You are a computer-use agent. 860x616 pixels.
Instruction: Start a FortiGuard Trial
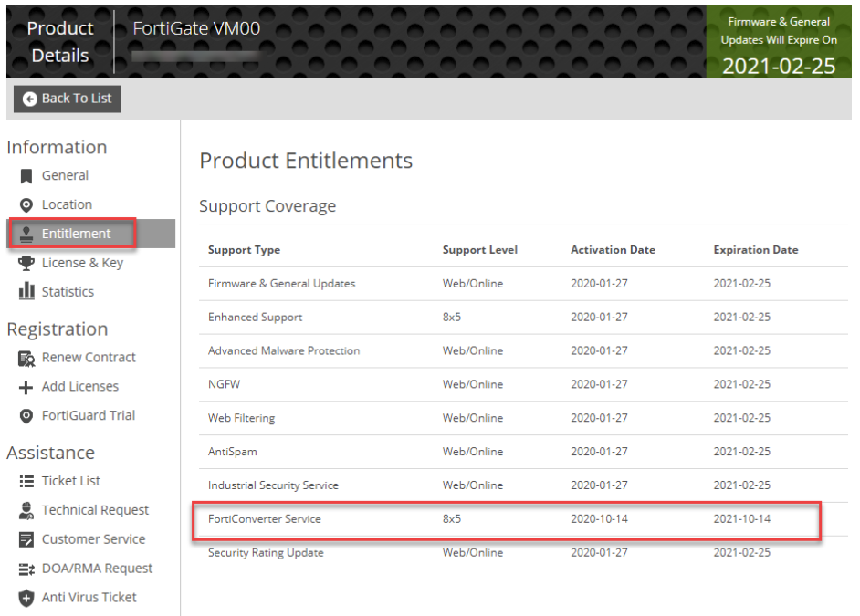click(x=89, y=415)
